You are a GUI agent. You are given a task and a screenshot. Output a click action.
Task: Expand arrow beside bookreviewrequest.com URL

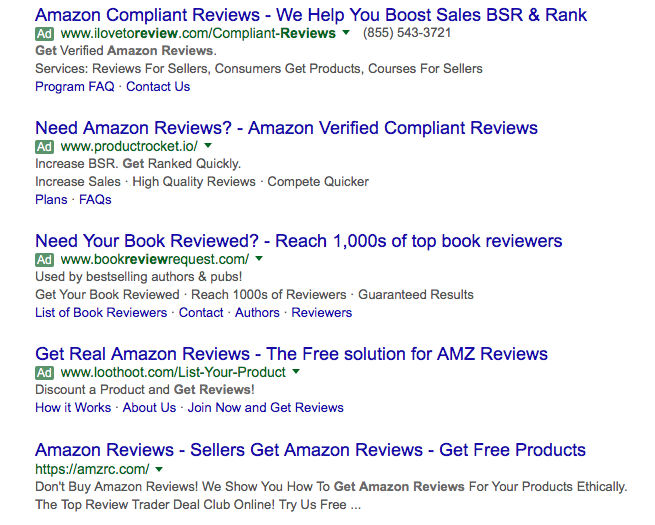259,259
